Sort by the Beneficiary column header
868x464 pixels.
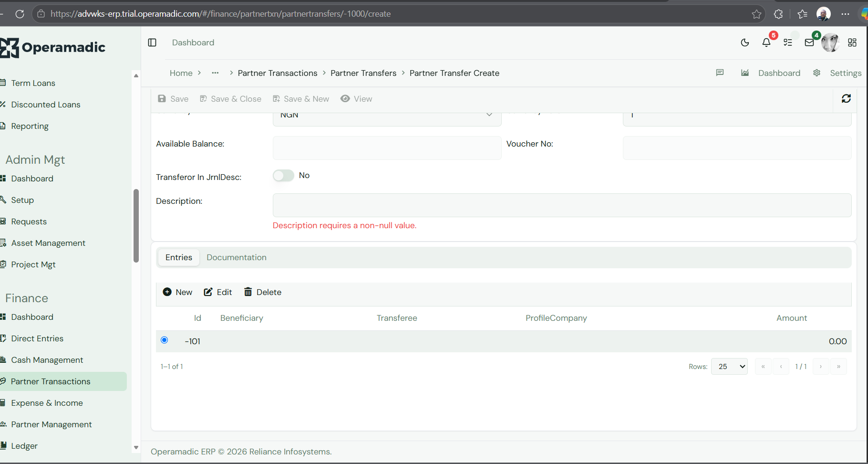tap(242, 318)
